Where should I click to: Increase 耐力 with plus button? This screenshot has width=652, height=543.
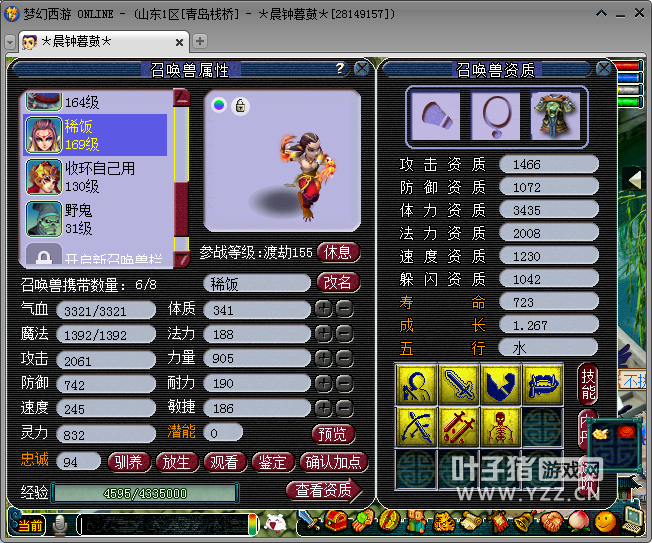324,383
